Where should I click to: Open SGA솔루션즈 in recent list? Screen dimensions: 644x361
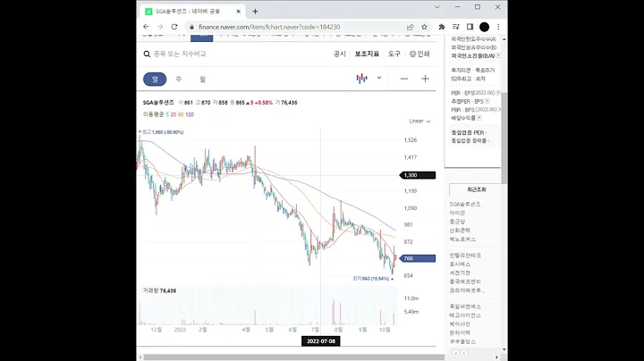(x=465, y=204)
